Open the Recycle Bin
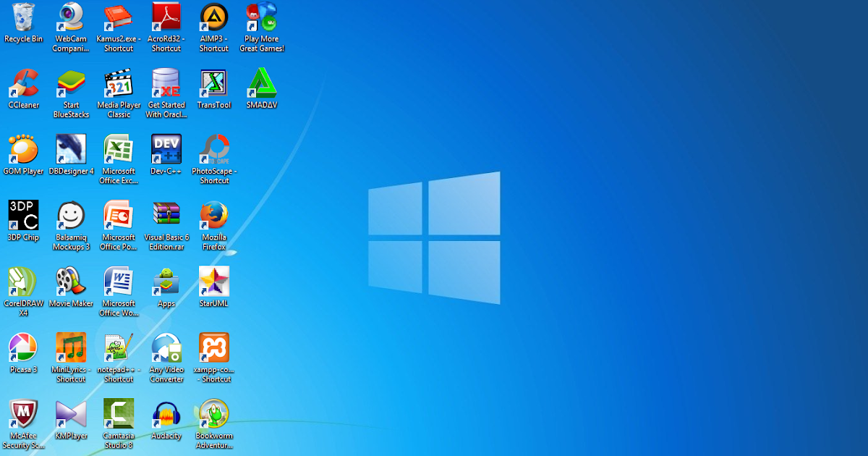The image size is (868, 456). click(x=24, y=18)
